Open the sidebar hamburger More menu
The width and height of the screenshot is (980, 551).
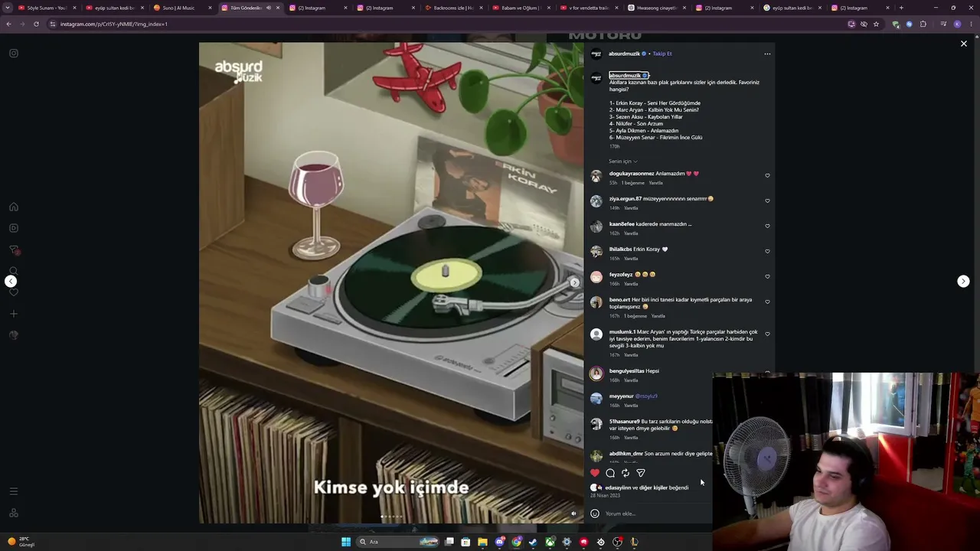coord(14,491)
